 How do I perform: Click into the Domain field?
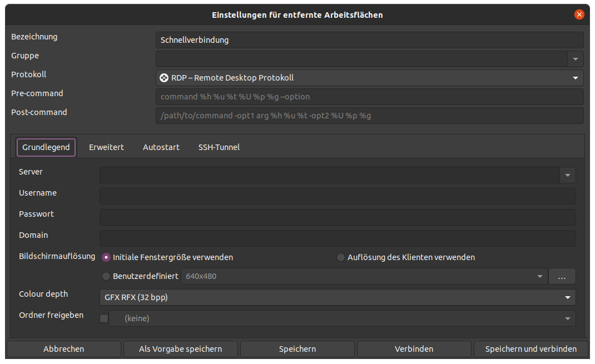(x=338, y=238)
